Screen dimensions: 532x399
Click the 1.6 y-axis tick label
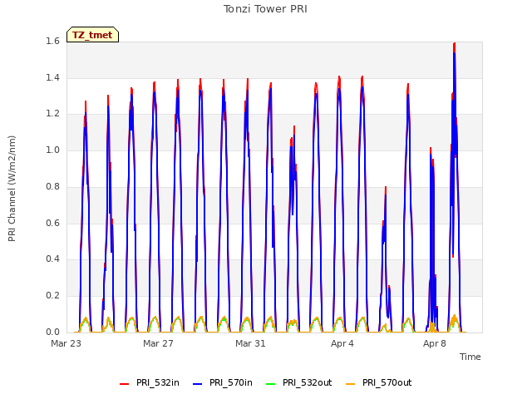(52, 41)
